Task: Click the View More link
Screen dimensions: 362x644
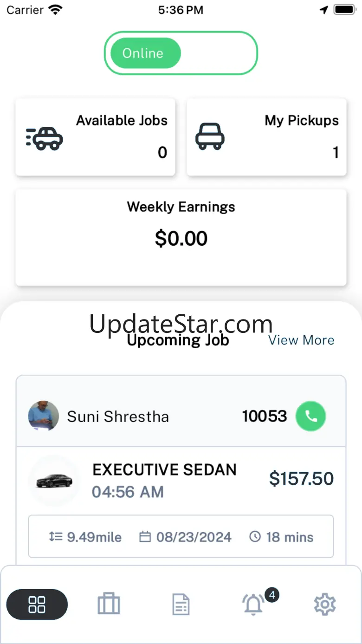Action: pyautogui.click(x=301, y=340)
